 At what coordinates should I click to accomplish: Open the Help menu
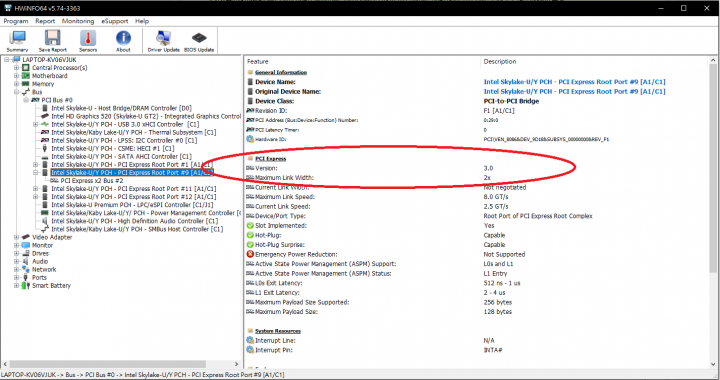pos(142,21)
